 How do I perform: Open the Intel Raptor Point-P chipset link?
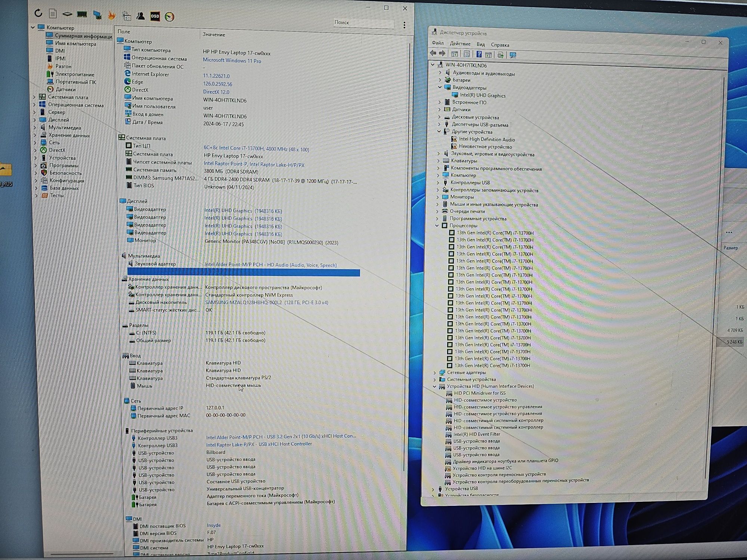254,164
